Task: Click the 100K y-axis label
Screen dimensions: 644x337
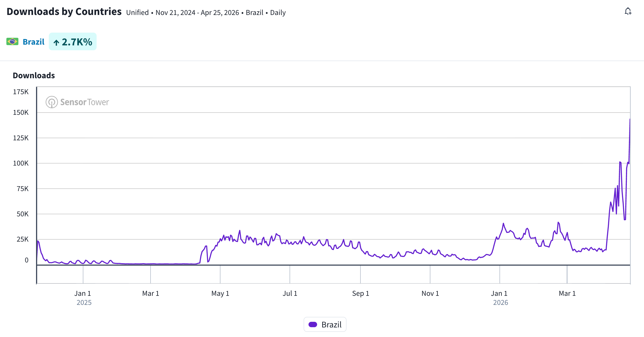Action: point(21,163)
